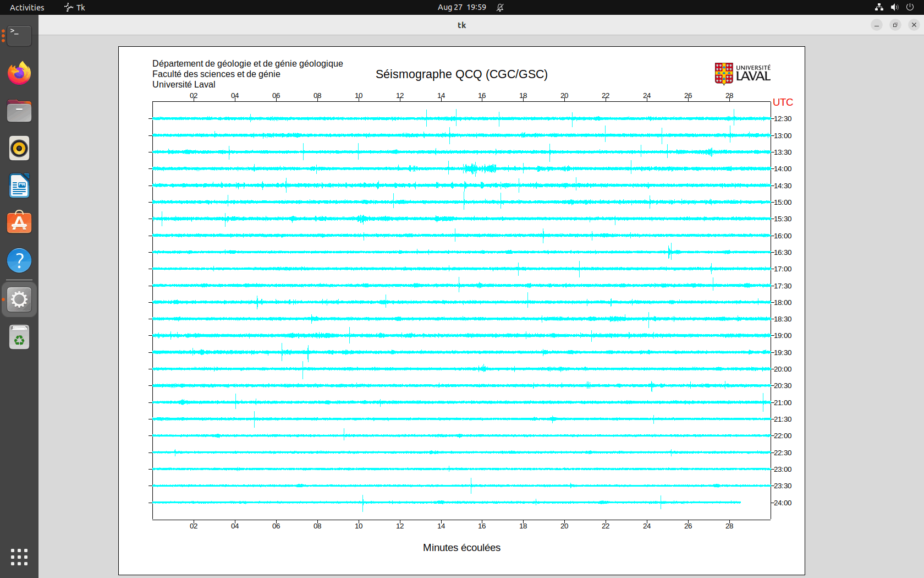Click the notifications muted bell icon
Viewport: 924px width, 578px height.
coord(500,7)
